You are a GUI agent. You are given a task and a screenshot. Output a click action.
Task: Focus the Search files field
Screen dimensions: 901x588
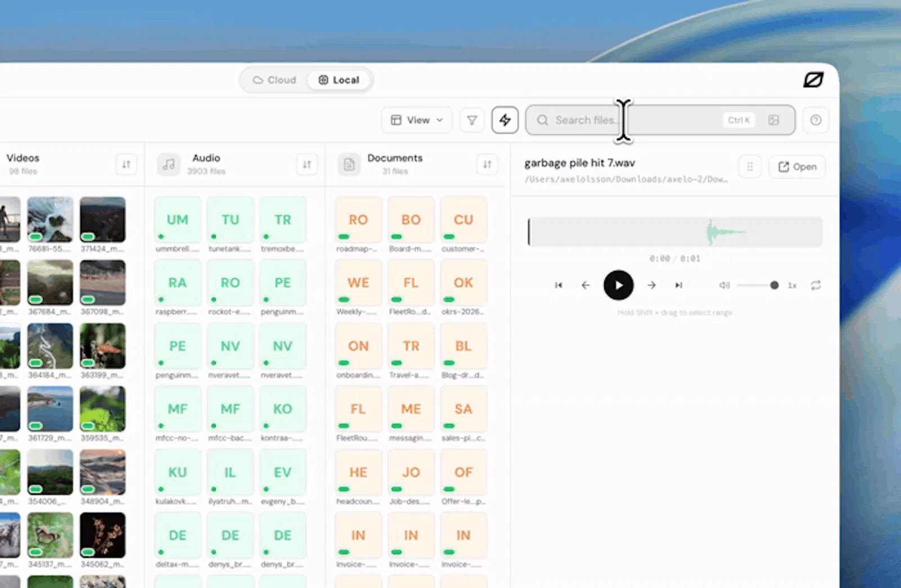(x=660, y=120)
